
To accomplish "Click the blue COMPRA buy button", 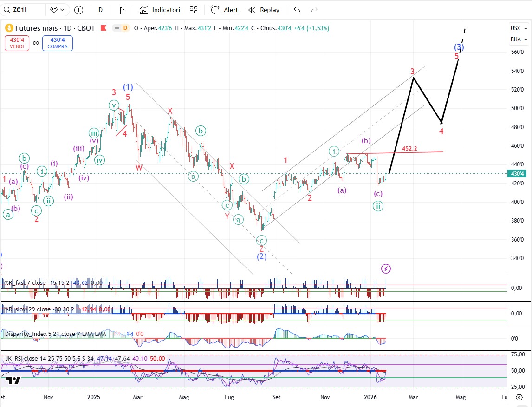I will pos(58,43).
